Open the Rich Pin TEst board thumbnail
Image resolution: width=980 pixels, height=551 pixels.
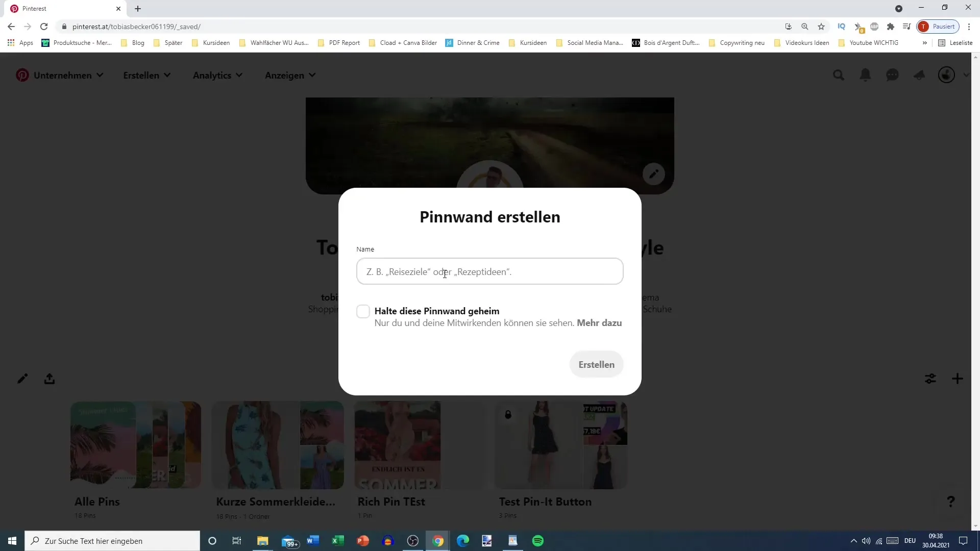pos(420,445)
